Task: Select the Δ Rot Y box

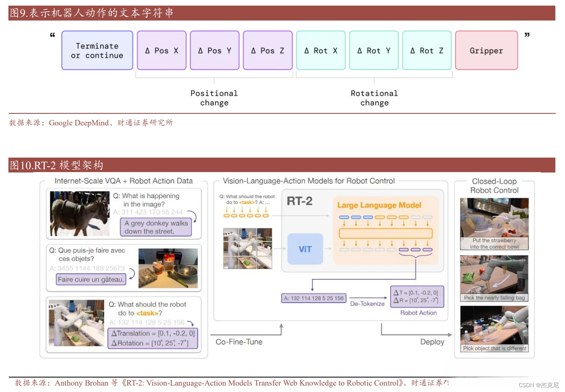Action: pos(374,50)
